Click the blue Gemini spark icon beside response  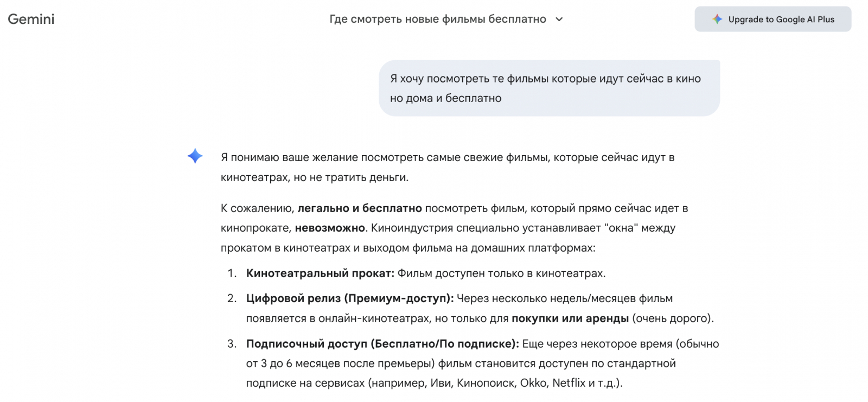click(x=195, y=156)
